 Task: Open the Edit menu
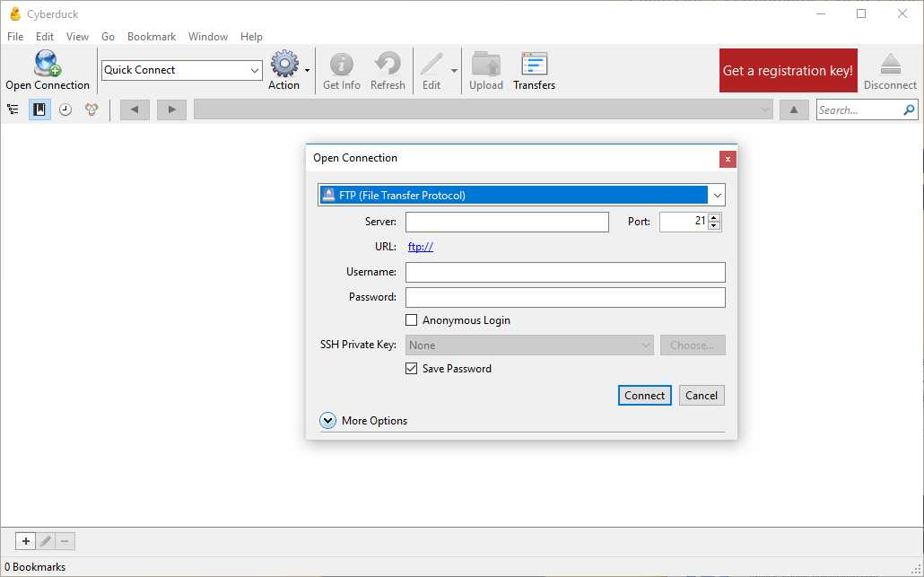pyautogui.click(x=45, y=37)
